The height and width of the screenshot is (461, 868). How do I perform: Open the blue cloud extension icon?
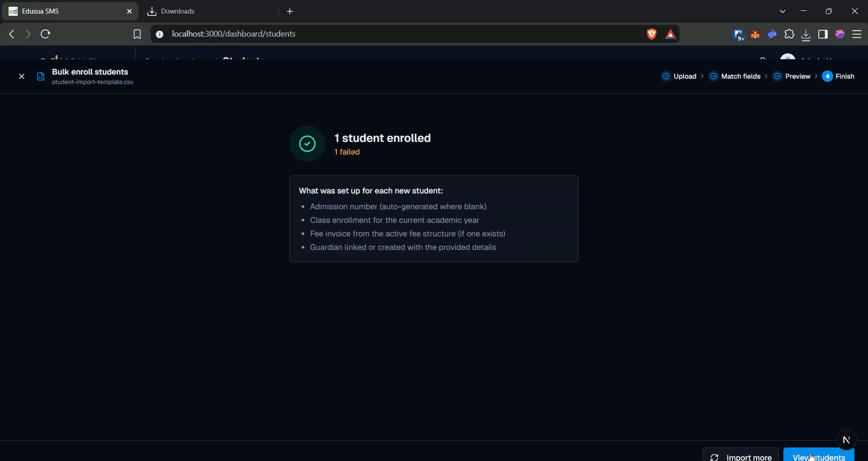(772, 34)
